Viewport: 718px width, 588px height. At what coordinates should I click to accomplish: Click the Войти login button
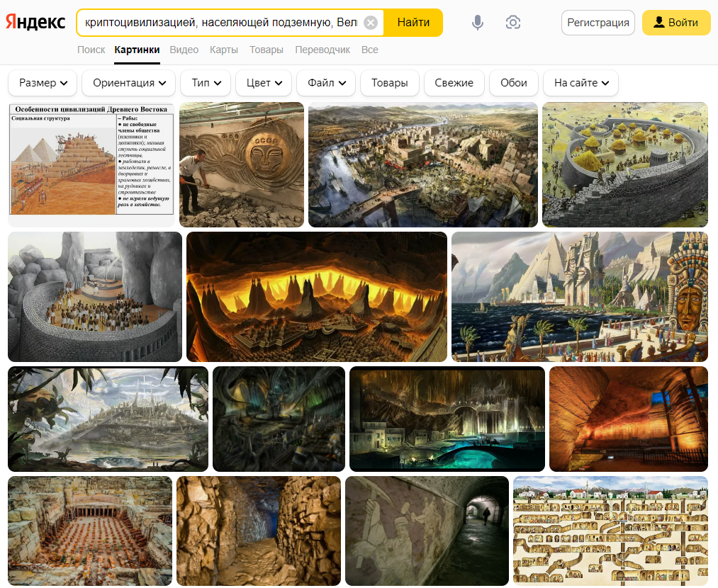click(x=676, y=23)
